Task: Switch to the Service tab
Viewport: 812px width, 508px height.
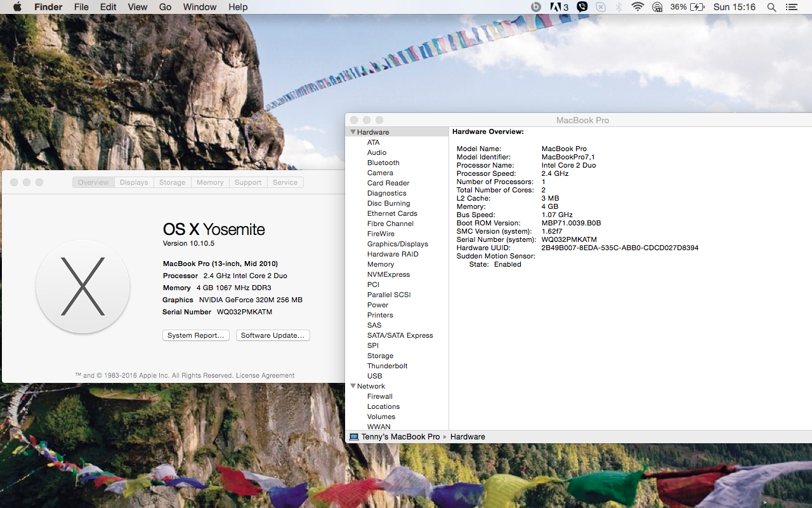Action: point(285,182)
